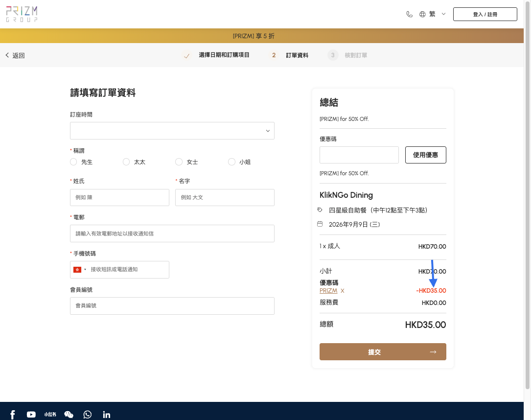Click the -HKD35.00 discount value

coord(431,291)
